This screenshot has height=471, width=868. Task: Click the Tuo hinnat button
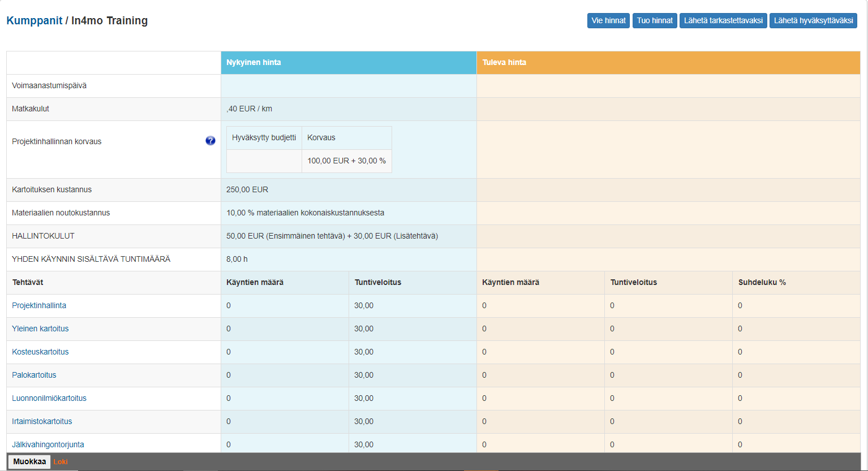tap(655, 21)
